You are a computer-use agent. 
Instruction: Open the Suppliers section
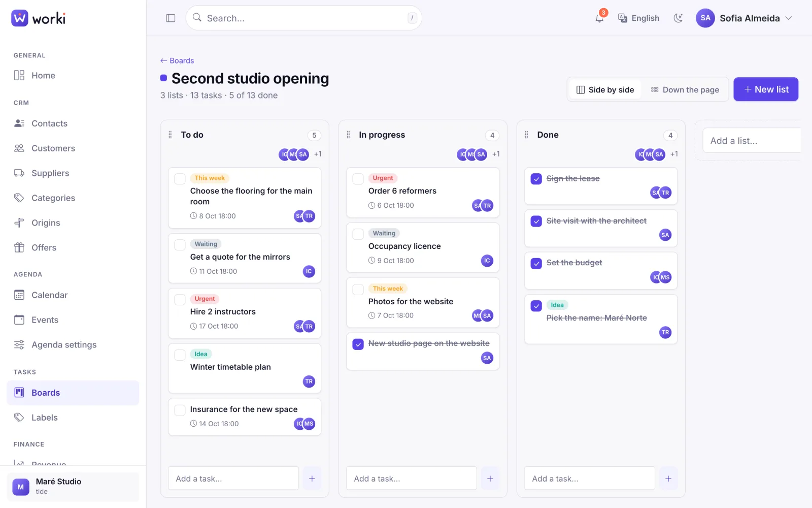point(73,173)
